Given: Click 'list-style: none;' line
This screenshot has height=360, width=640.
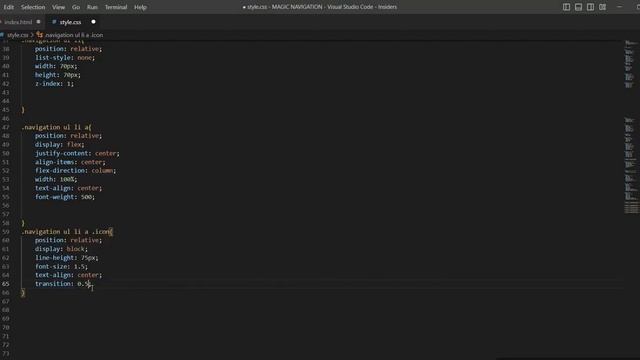Looking at the screenshot, I should (x=65, y=58).
